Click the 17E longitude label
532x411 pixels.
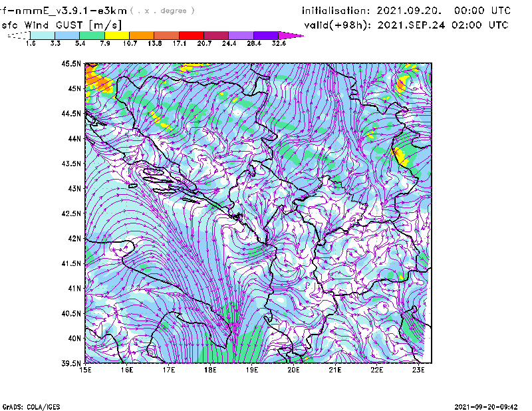[169, 370]
